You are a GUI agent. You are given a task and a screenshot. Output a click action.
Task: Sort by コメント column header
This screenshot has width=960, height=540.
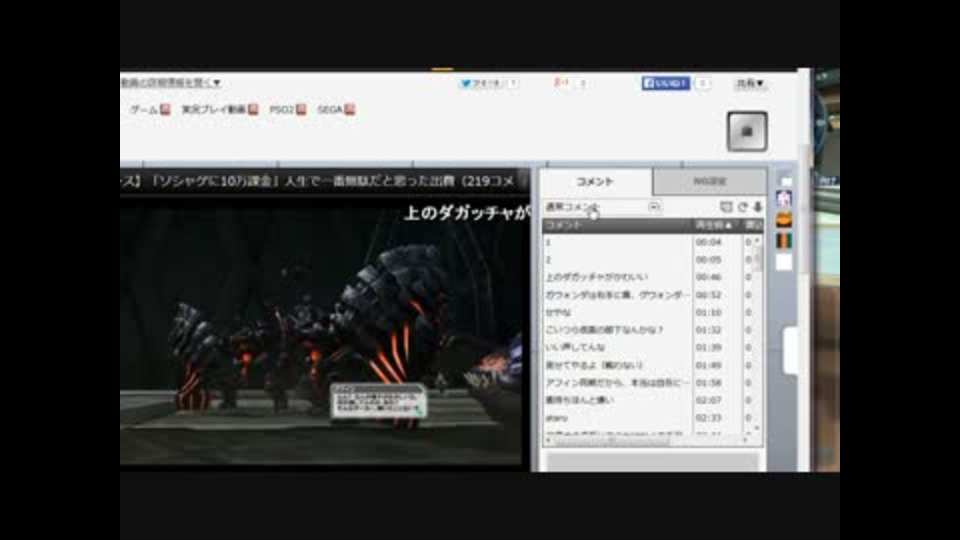point(618,225)
